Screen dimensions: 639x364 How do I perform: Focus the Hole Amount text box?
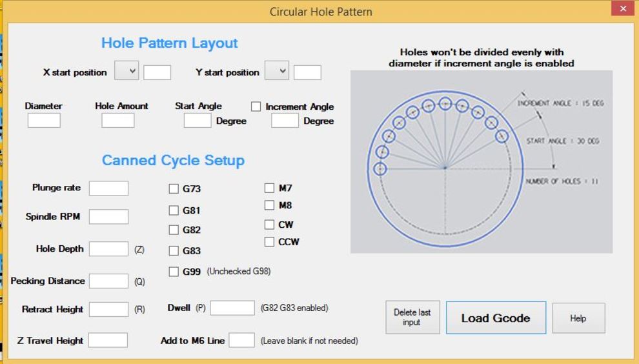[x=118, y=121]
